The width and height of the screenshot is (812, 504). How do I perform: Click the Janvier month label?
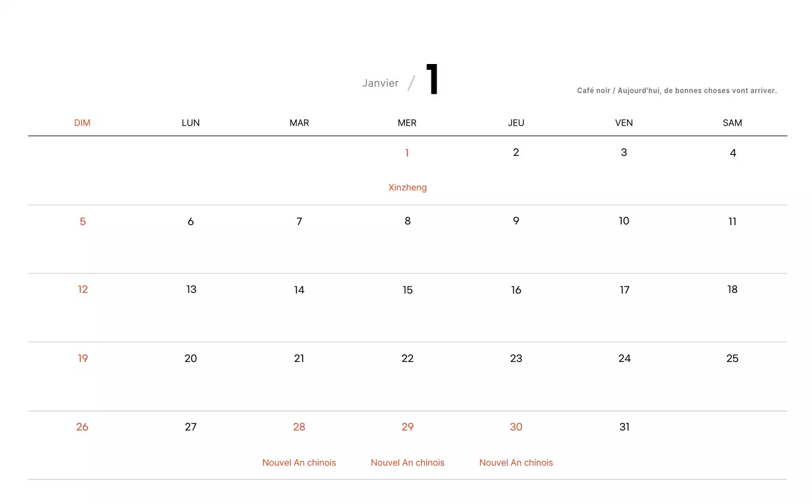[380, 83]
